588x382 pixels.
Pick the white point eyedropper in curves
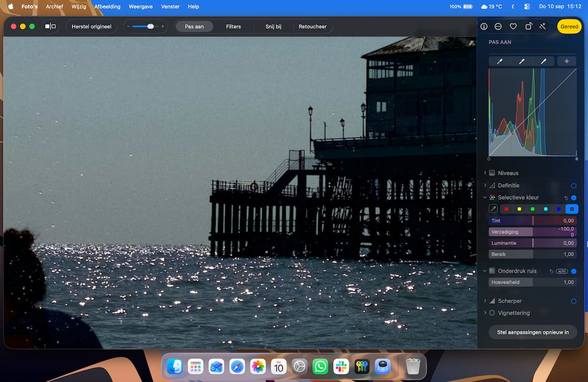pos(543,61)
